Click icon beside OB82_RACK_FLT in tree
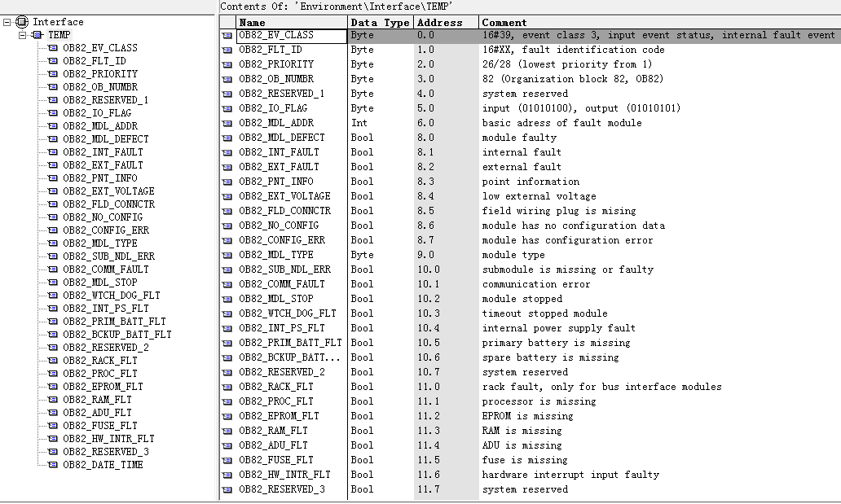 [x=53, y=361]
